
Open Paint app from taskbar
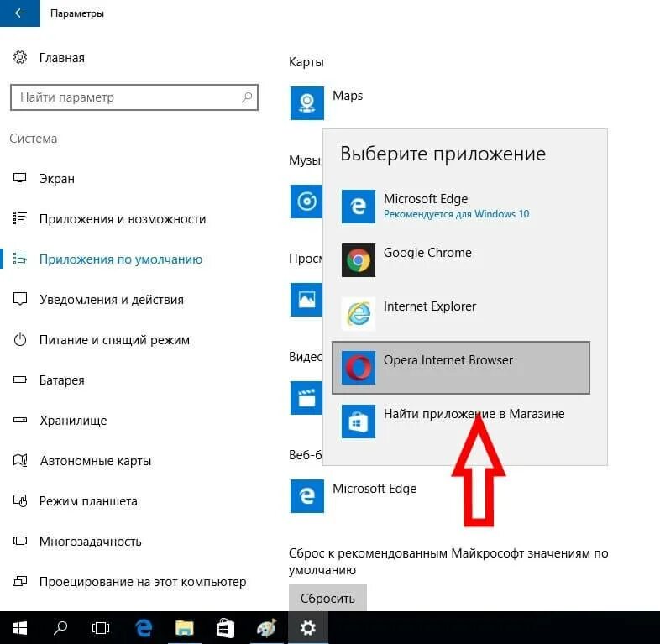267,628
